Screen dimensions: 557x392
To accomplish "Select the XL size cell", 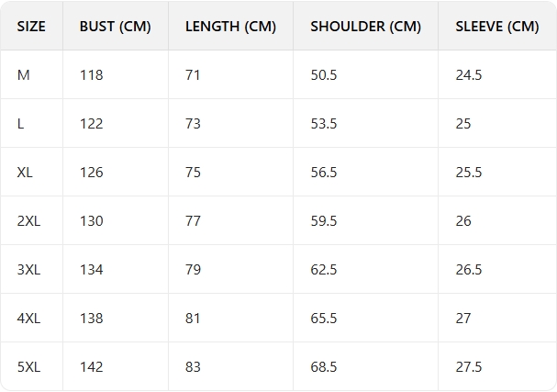I will tap(25, 173).
